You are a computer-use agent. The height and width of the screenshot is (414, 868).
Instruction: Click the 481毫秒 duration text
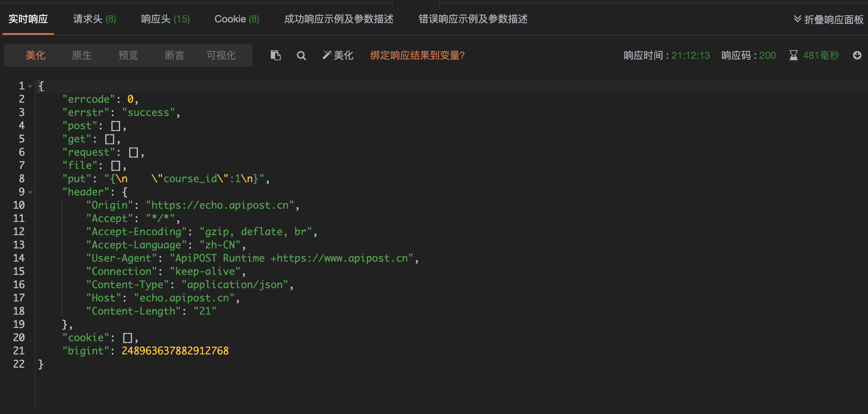[x=821, y=55]
